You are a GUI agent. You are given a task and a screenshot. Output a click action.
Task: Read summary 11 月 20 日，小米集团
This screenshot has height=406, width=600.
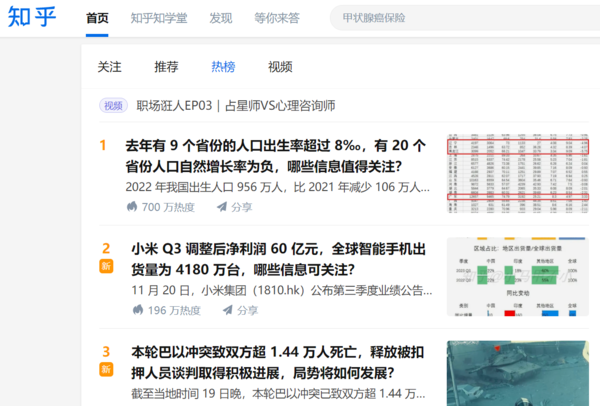point(282,290)
